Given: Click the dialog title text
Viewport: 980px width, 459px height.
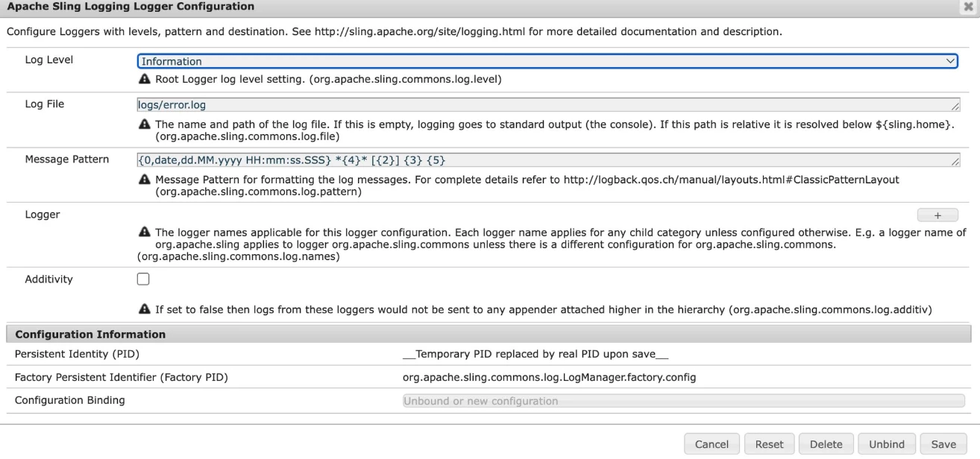Looking at the screenshot, I should click(x=131, y=7).
